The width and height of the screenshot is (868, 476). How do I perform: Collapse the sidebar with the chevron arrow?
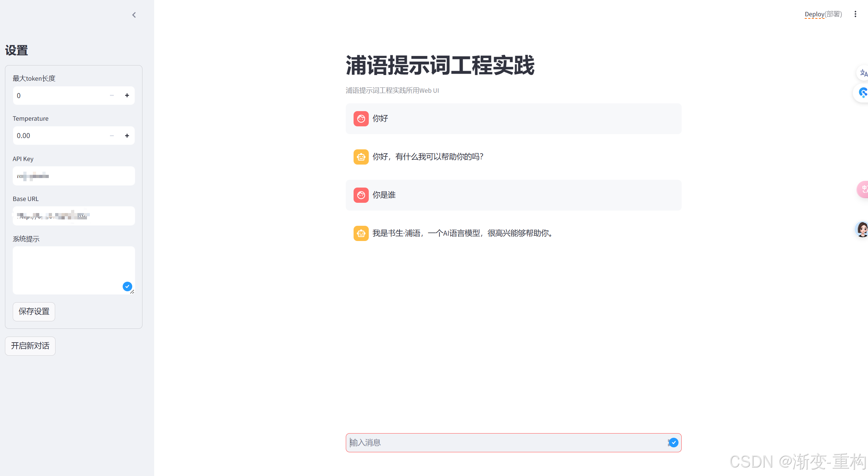[x=134, y=15]
